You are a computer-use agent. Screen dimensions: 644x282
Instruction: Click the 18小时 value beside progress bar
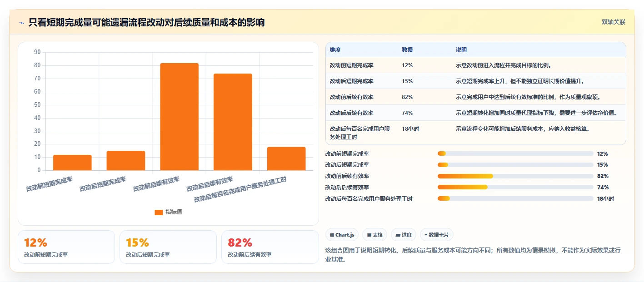606,198
